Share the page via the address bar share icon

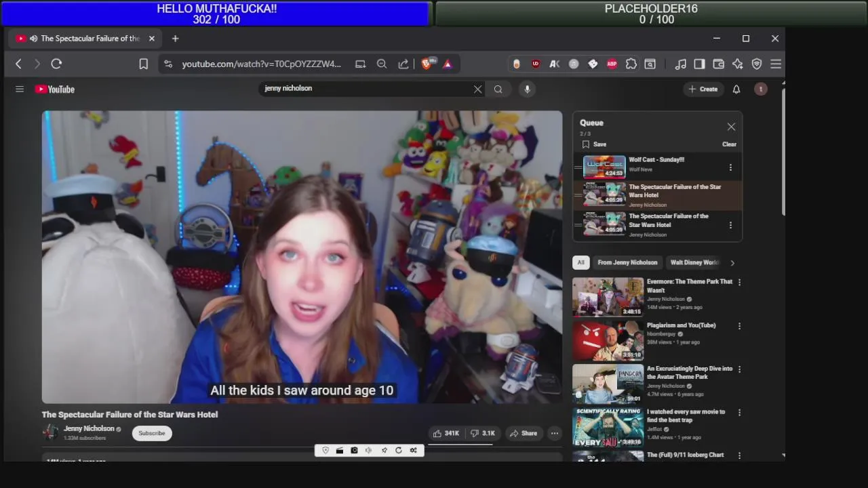tap(403, 64)
